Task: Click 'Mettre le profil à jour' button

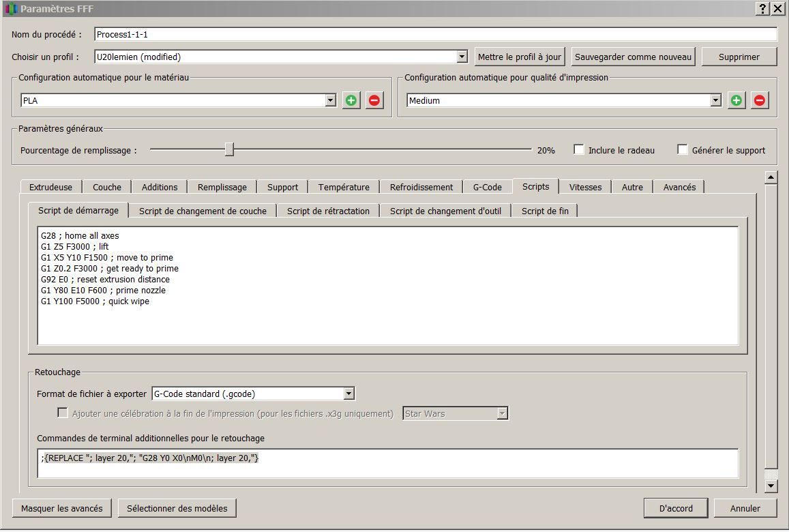Action: click(x=519, y=57)
